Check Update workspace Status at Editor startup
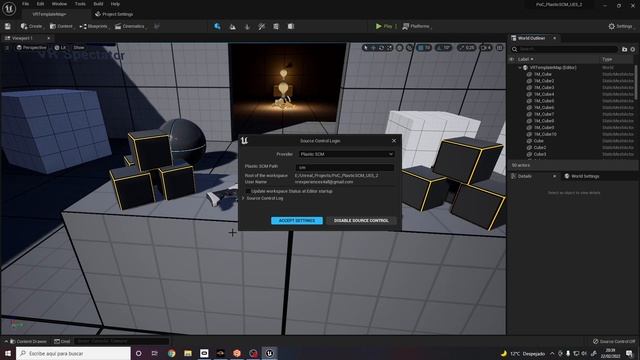640x360 pixels. tap(248, 191)
